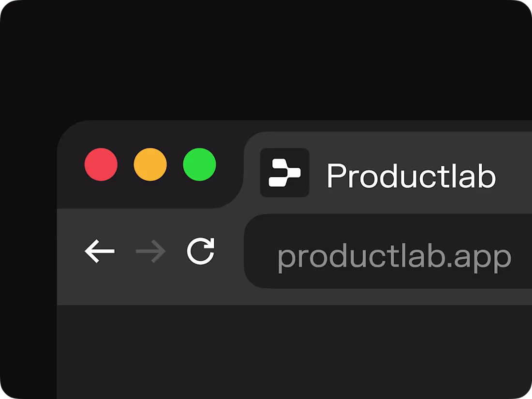Minimize the window with the yellow button
This screenshot has width=532, height=399.
(x=150, y=164)
